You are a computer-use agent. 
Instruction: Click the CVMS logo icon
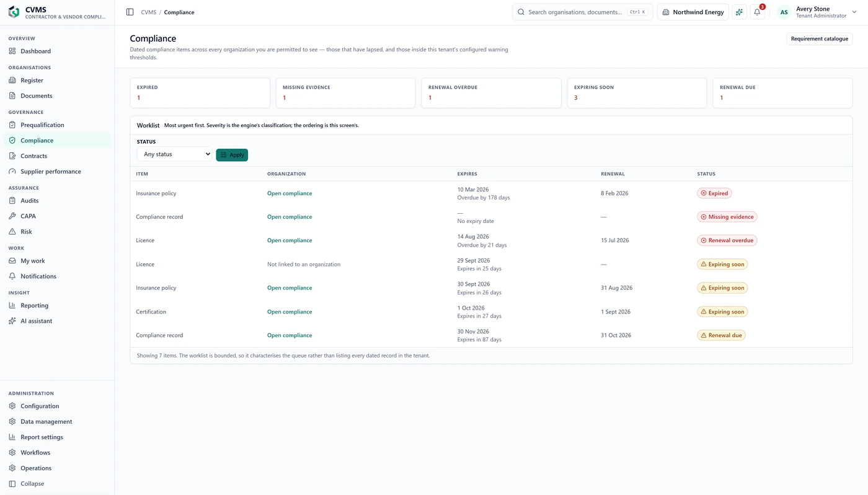pos(14,12)
